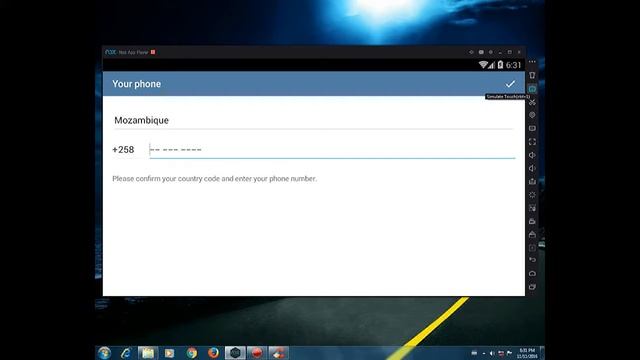The height and width of the screenshot is (360, 640).
Task: Open Windows Media Player on taskbar
Action: (169, 353)
